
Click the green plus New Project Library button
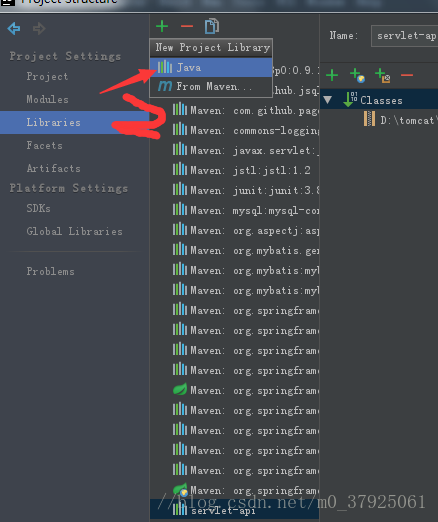(162, 26)
